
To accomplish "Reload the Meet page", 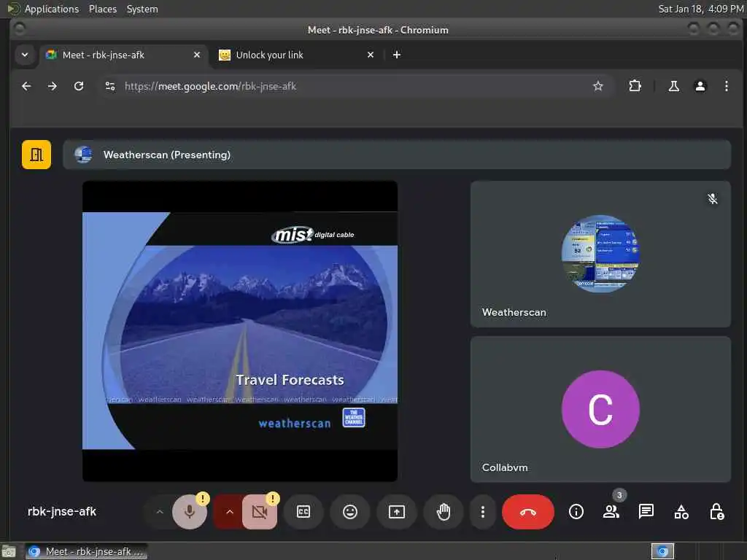I will 79,86.
